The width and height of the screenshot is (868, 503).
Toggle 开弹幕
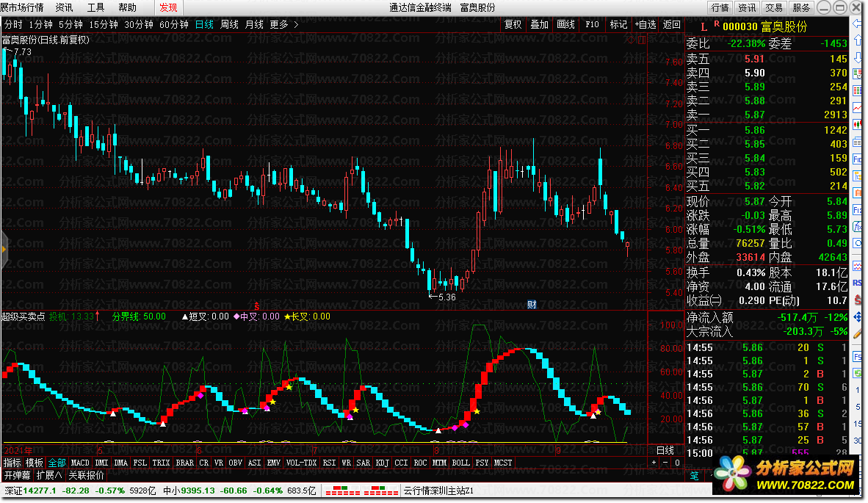[x=17, y=475]
